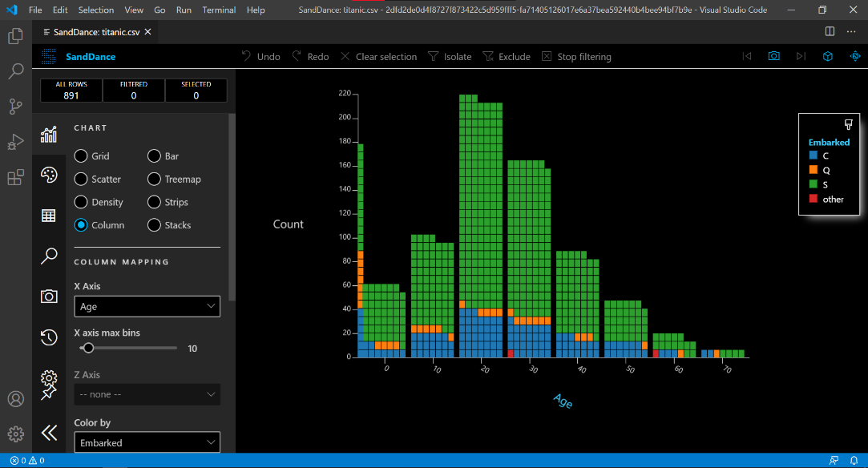Open SandDance data table panel
The height and width of the screenshot is (468, 868).
point(49,216)
